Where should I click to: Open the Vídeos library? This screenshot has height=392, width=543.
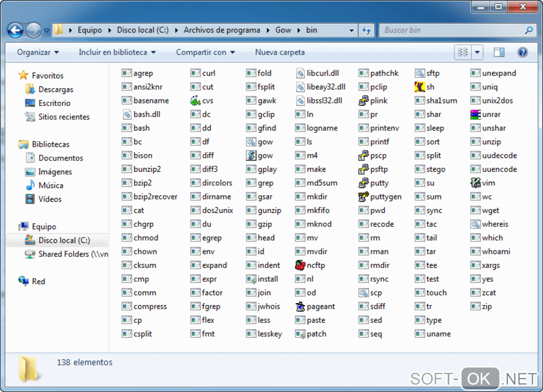(50, 199)
